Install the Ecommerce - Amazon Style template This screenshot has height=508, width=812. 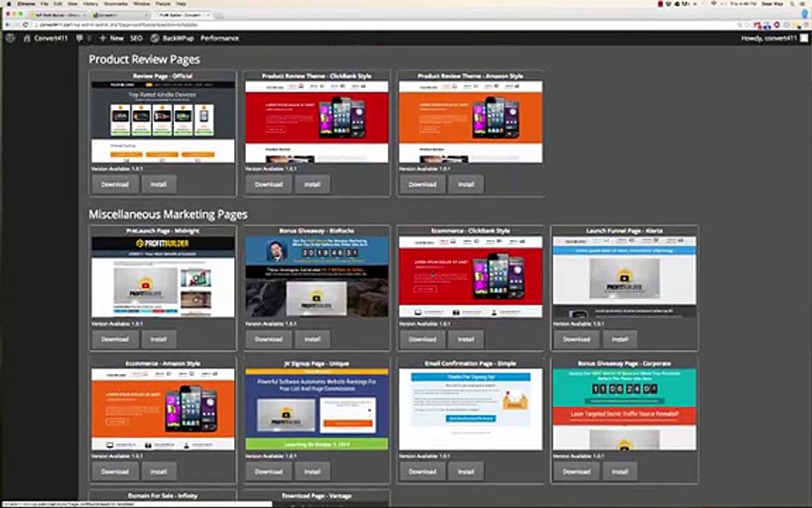pyautogui.click(x=159, y=471)
